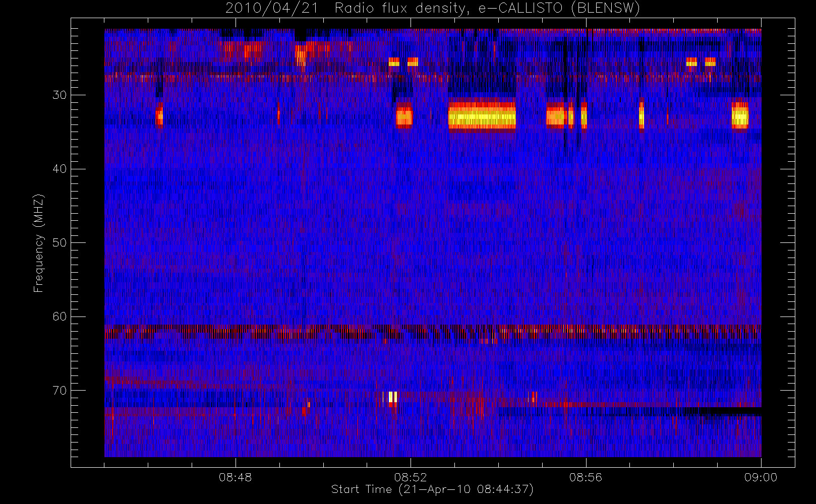Click the "Start Time (21-Apr-10 08:44:37)" x-axis label

tap(432, 489)
